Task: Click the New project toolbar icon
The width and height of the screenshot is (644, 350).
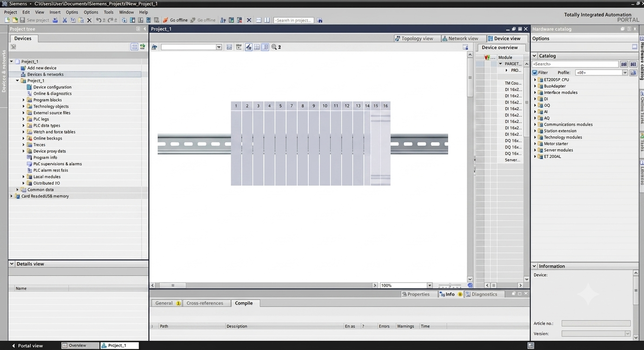Action: [7, 20]
